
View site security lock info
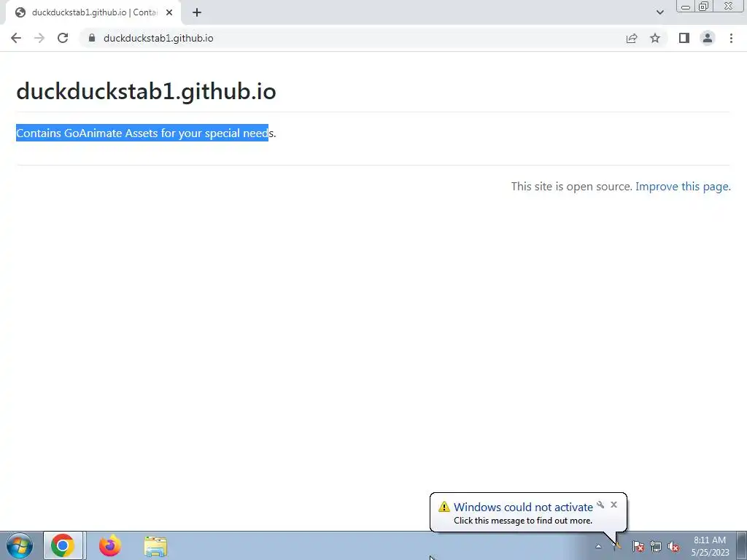click(92, 38)
